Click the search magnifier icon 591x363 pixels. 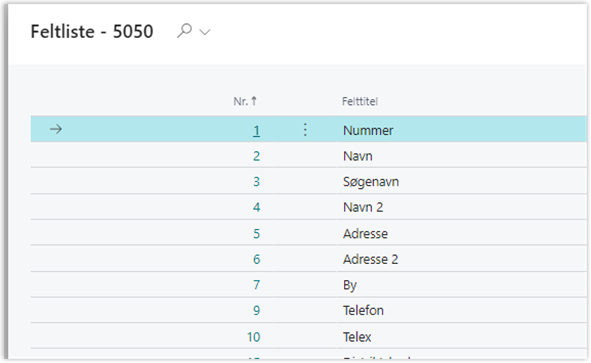tap(185, 31)
